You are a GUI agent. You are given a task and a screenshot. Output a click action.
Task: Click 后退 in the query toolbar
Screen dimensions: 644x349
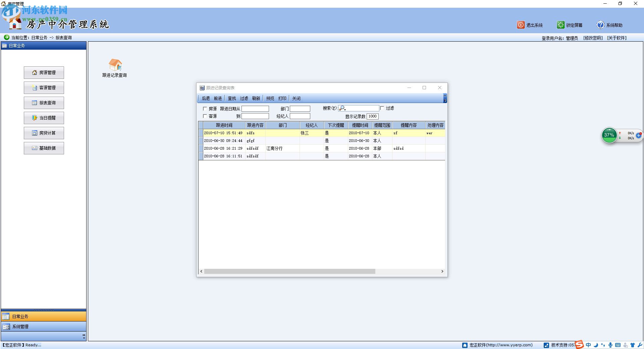pos(206,98)
